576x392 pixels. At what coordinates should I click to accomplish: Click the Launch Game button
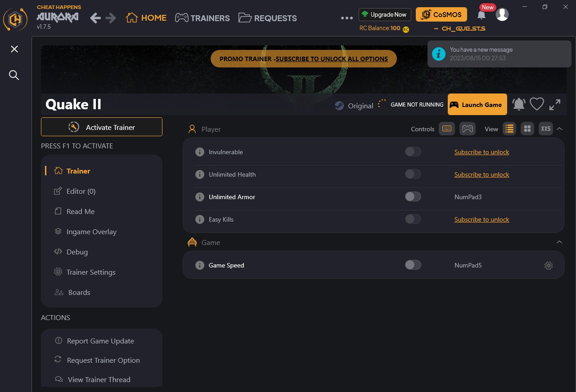click(477, 104)
